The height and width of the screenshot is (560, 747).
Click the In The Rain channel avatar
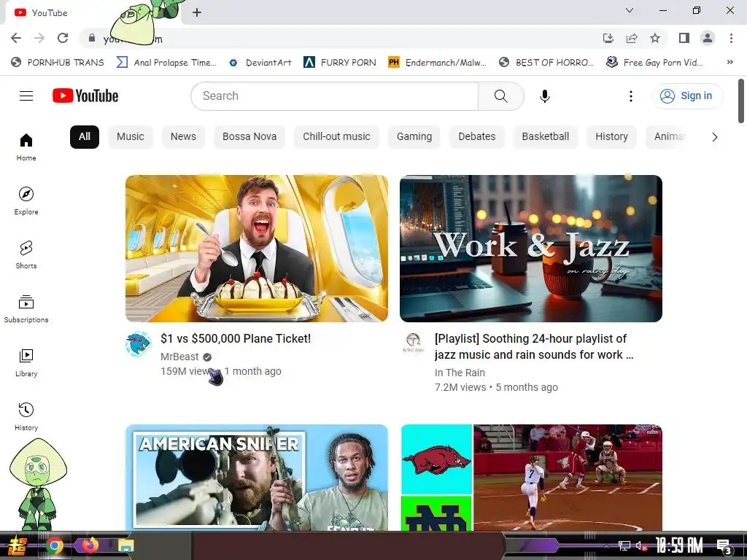point(413,343)
